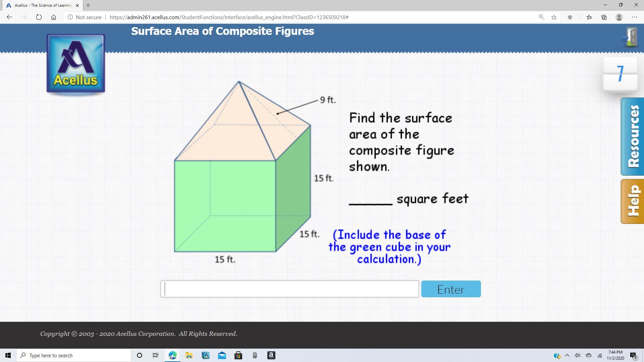Refresh the page with reload icon
This screenshot has width=644, height=362.
39,17
